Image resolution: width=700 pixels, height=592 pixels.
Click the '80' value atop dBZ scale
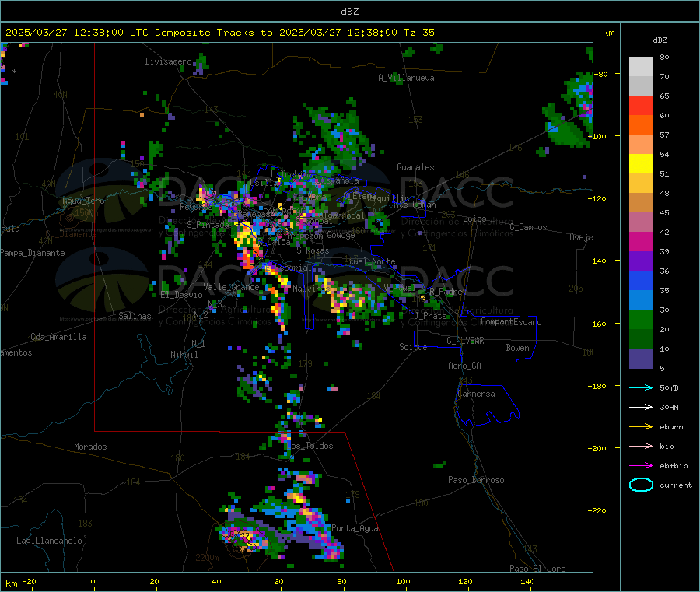click(664, 57)
